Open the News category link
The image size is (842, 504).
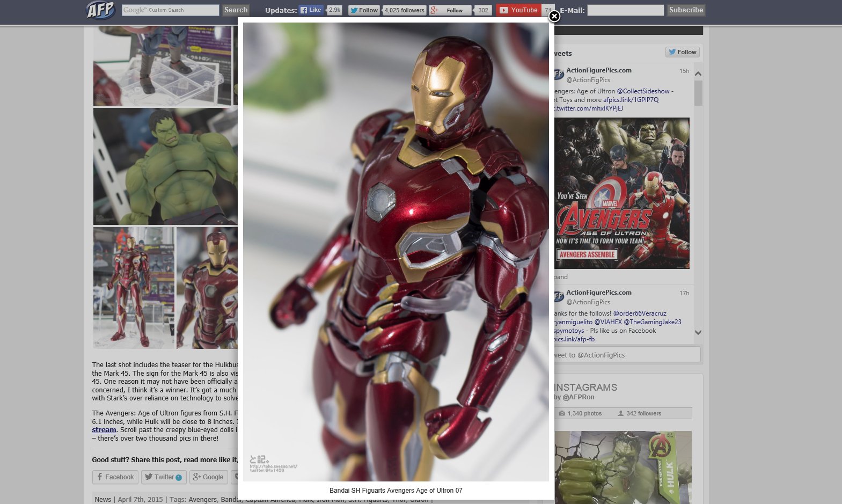pos(103,500)
